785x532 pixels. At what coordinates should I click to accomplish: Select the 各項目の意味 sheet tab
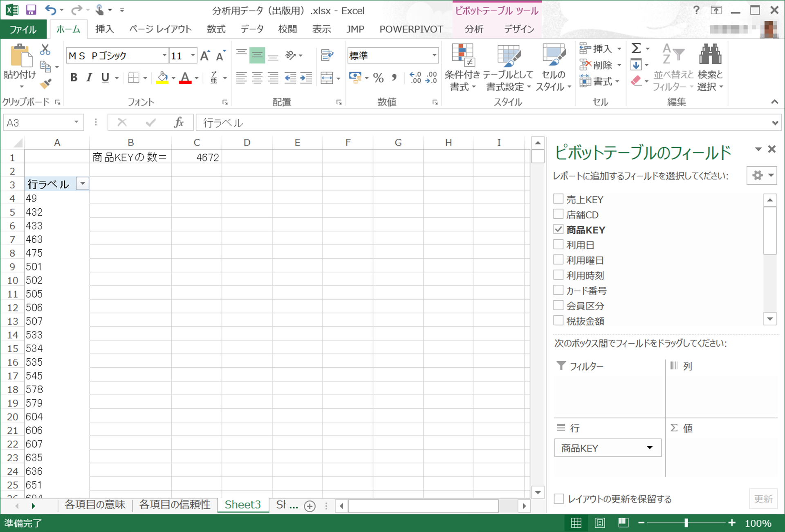click(x=95, y=505)
